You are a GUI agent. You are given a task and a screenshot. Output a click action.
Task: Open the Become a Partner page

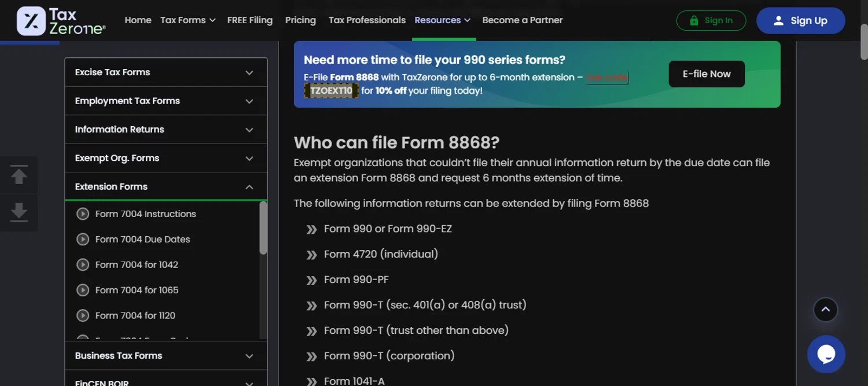tap(523, 20)
